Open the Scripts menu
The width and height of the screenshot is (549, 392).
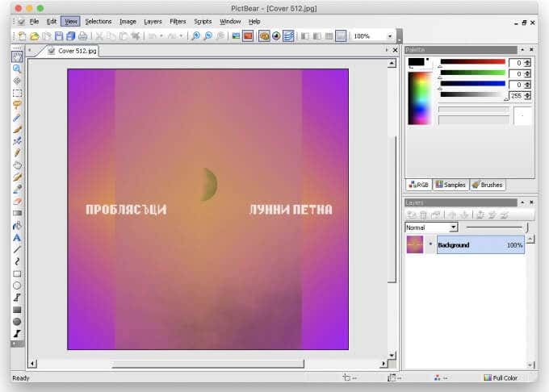(x=203, y=22)
